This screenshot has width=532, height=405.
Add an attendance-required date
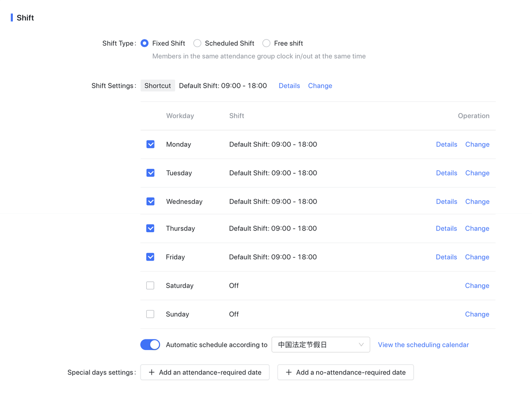[x=205, y=373]
